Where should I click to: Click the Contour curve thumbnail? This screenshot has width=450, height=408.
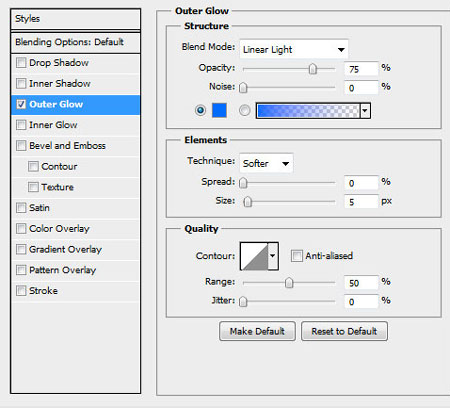[x=254, y=256]
